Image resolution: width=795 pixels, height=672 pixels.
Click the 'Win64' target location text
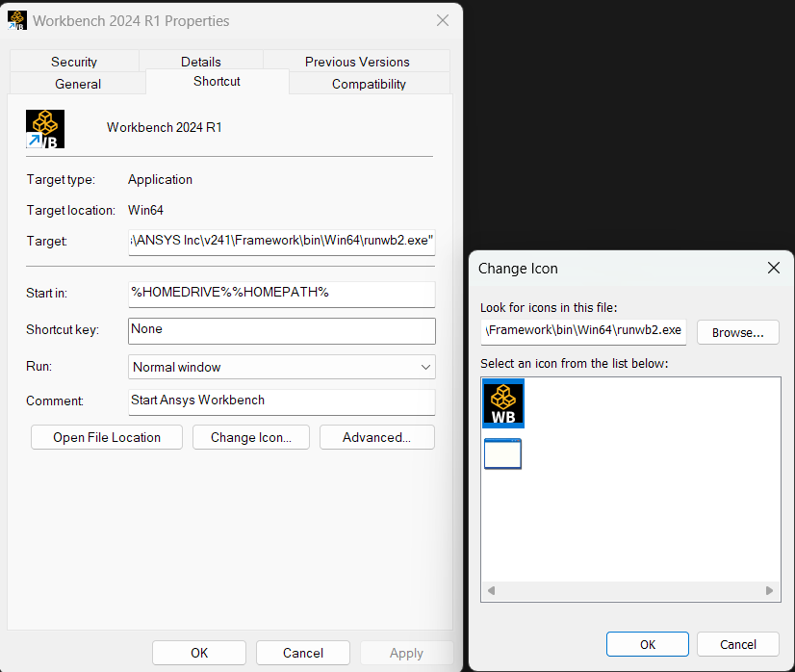point(145,210)
